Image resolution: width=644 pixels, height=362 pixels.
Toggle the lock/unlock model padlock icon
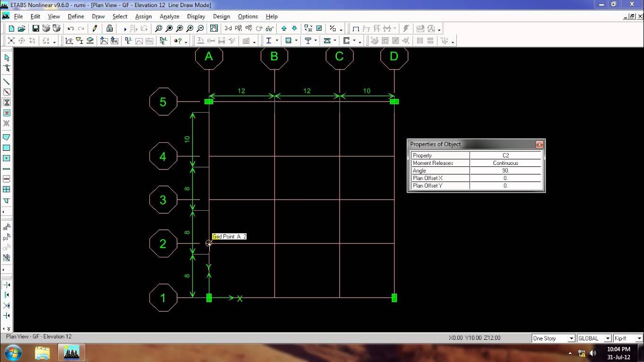(x=110, y=29)
